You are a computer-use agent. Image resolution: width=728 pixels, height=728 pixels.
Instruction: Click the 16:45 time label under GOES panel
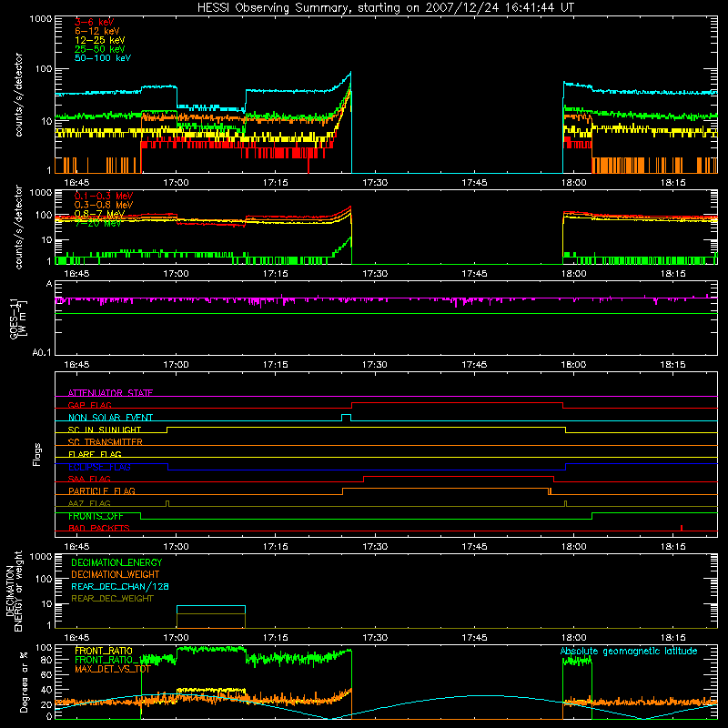[x=76, y=365]
